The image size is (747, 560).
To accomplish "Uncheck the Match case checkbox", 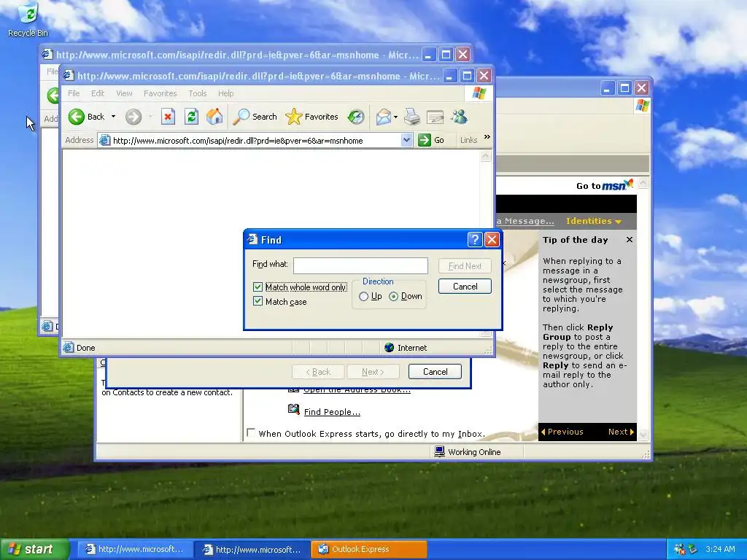I will (x=258, y=301).
